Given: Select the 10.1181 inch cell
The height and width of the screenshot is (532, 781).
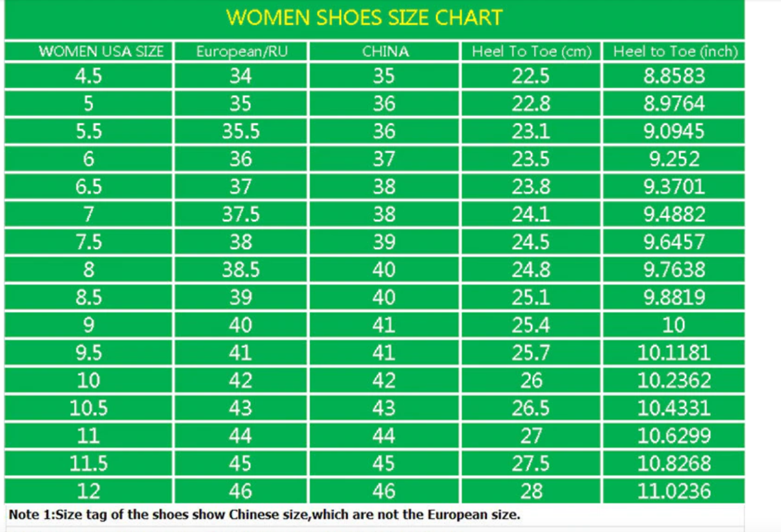Looking at the screenshot, I should (x=674, y=353).
